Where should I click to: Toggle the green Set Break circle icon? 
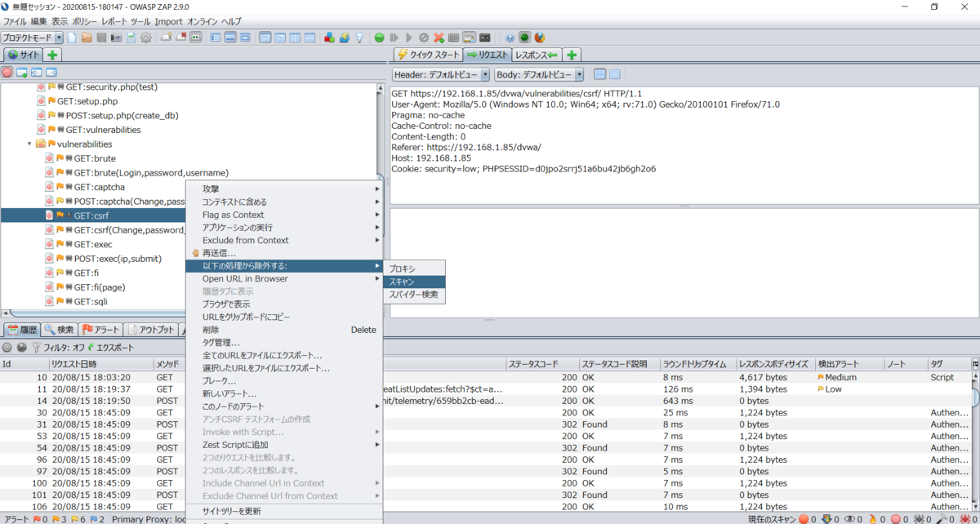click(x=379, y=38)
